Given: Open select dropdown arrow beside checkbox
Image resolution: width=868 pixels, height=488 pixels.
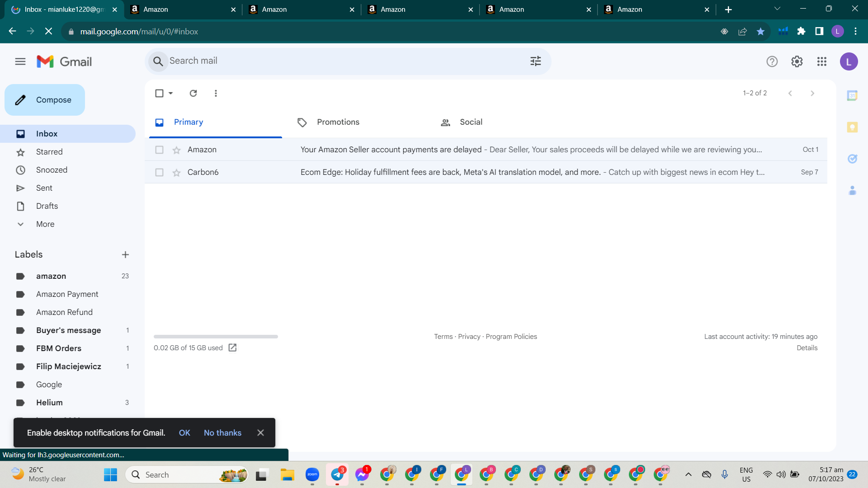Looking at the screenshot, I should point(170,93).
